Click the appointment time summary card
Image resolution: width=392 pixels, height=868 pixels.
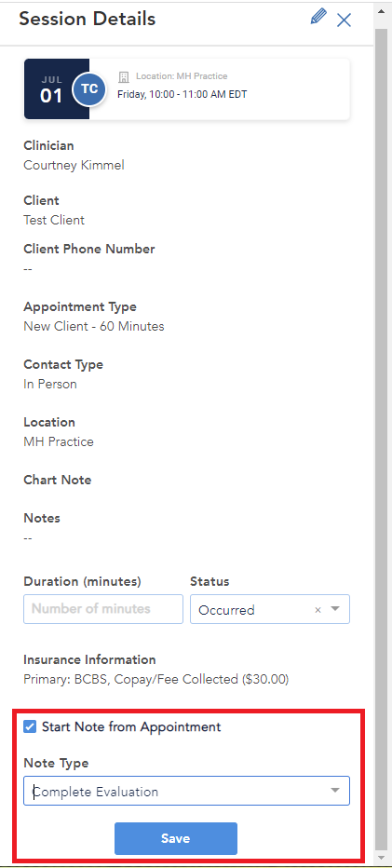point(186,89)
